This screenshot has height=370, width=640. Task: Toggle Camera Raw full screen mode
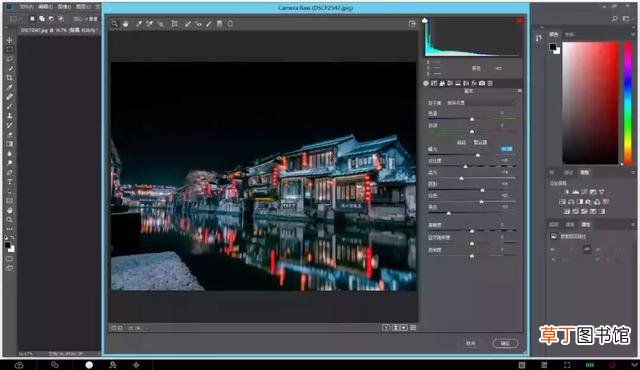[x=412, y=24]
